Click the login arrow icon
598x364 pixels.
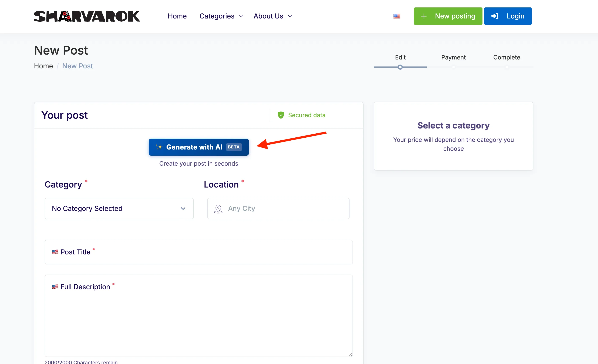tap(495, 16)
